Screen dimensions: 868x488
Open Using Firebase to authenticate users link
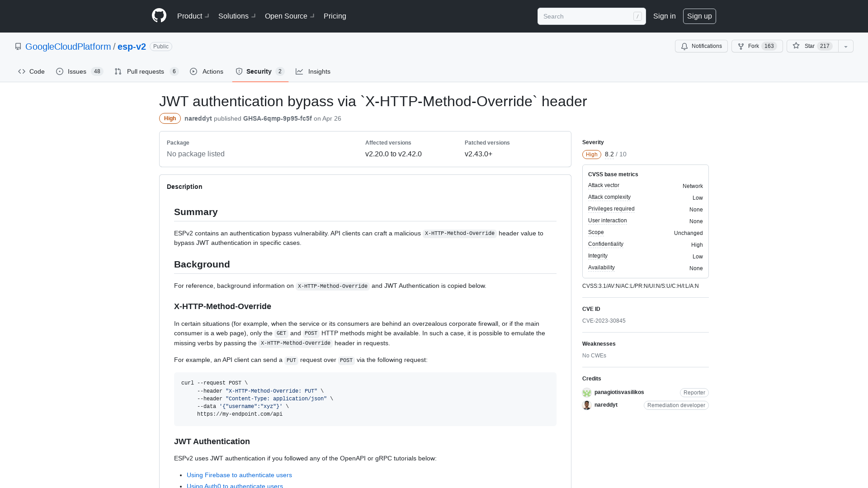tap(239, 475)
